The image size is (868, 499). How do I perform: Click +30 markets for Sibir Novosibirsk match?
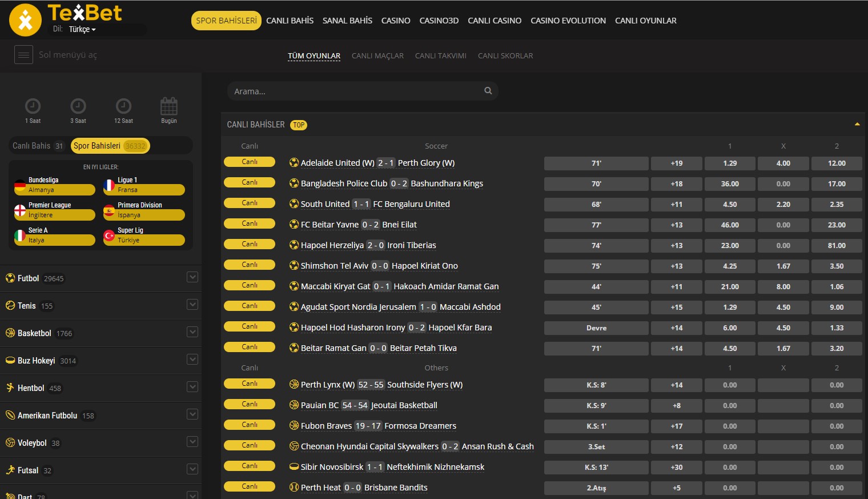pyautogui.click(x=677, y=468)
